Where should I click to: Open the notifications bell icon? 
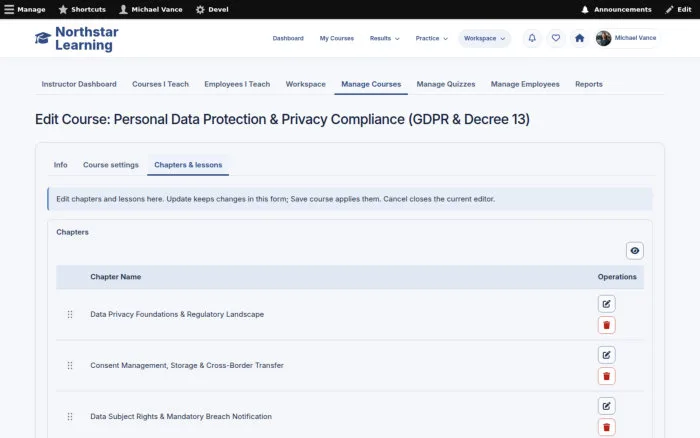point(532,38)
